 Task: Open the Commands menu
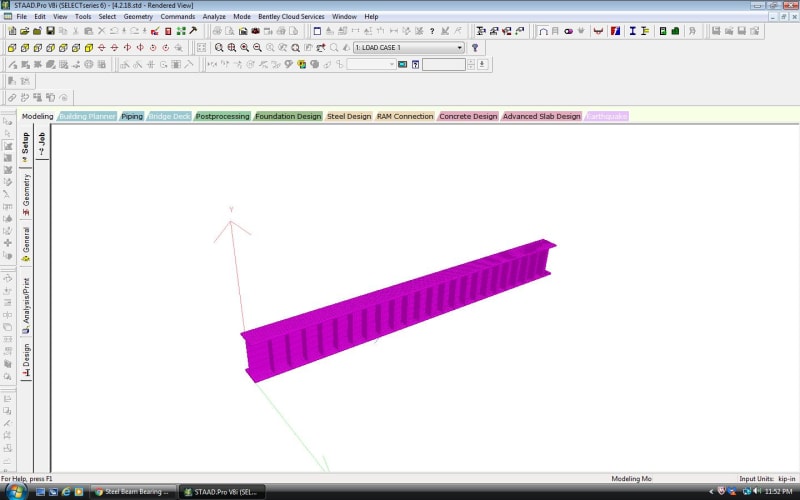click(178, 17)
